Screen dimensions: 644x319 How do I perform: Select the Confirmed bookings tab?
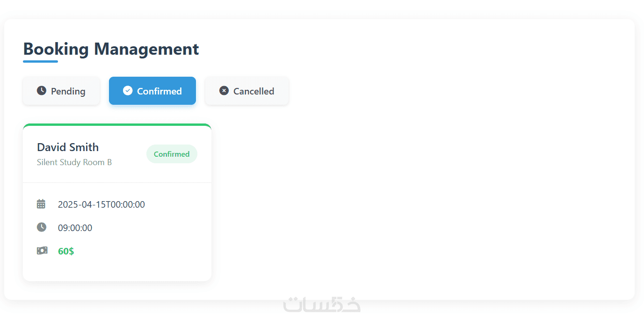coord(152,91)
